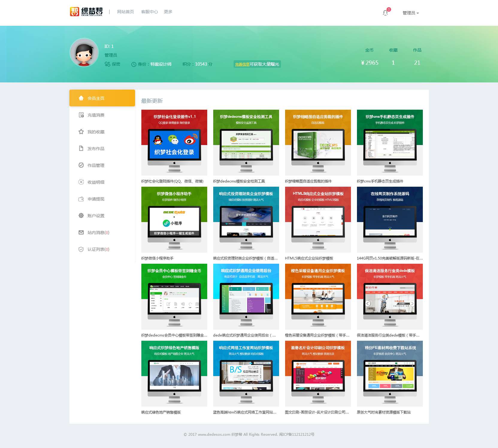Click the 完善信息 link
Screen dimensions: 498x448
click(x=242, y=64)
